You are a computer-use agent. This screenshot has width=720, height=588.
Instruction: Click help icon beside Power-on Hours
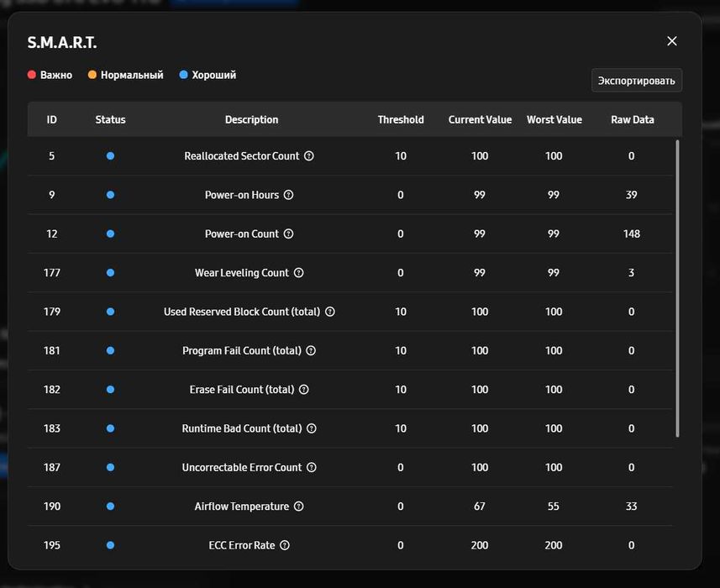[289, 195]
